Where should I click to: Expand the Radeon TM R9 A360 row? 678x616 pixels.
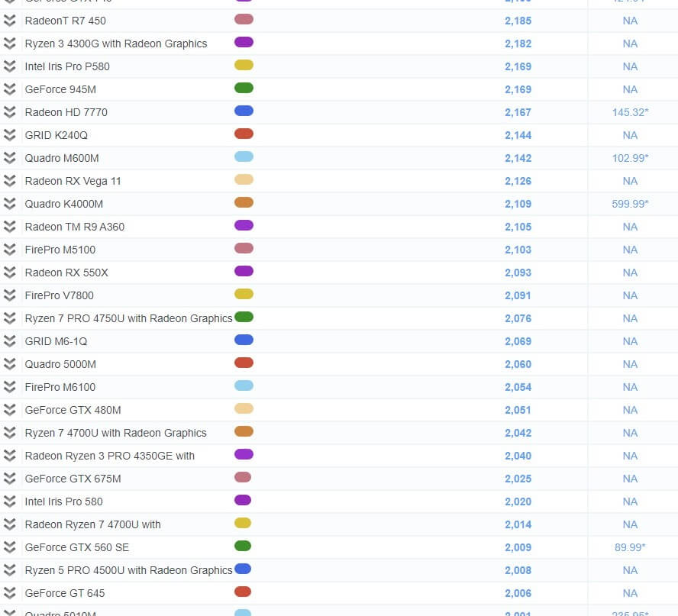9,227
